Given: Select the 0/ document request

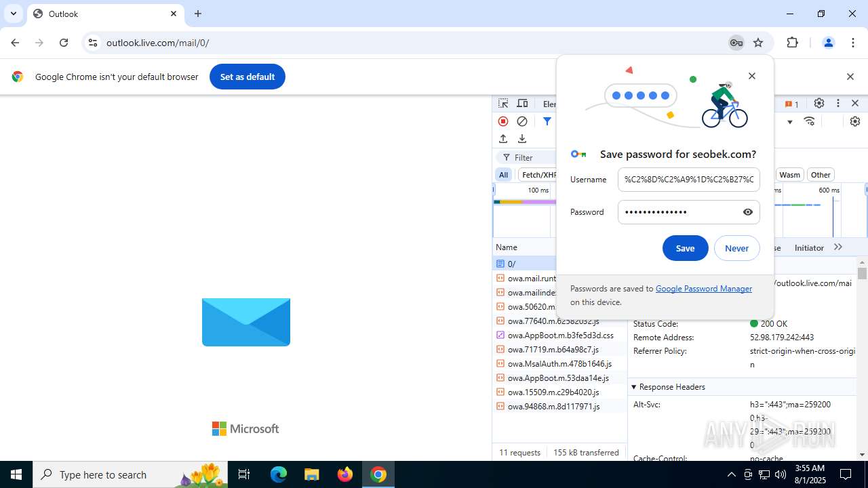Looking at the screenshot, I should point(526,264).
